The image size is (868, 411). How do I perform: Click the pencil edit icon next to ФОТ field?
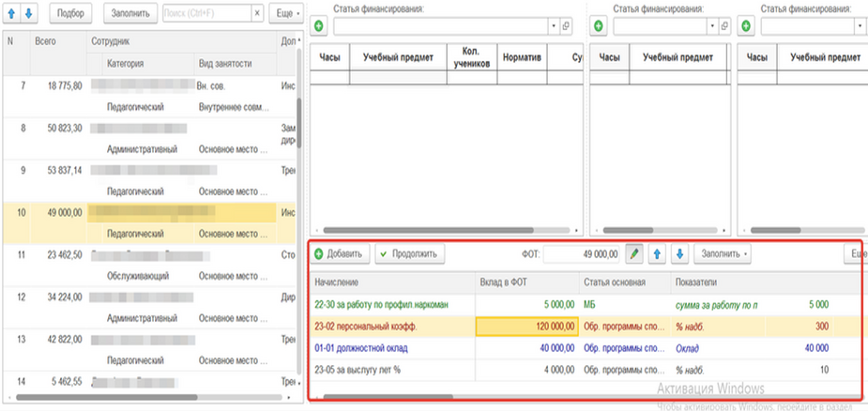coord(634,253)
